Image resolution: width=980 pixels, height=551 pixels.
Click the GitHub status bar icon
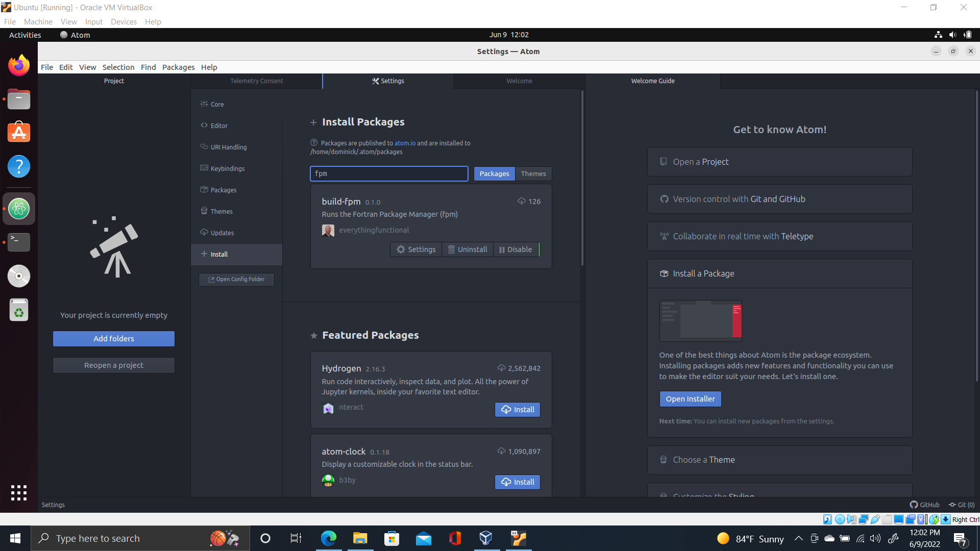click(924, 505)
